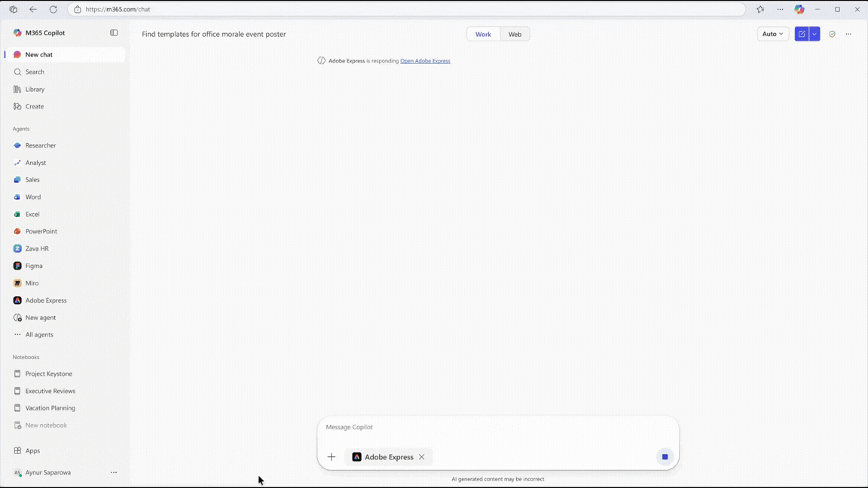
Task: Collapse the sidebar using the panel icon
Action: (114, 32)
